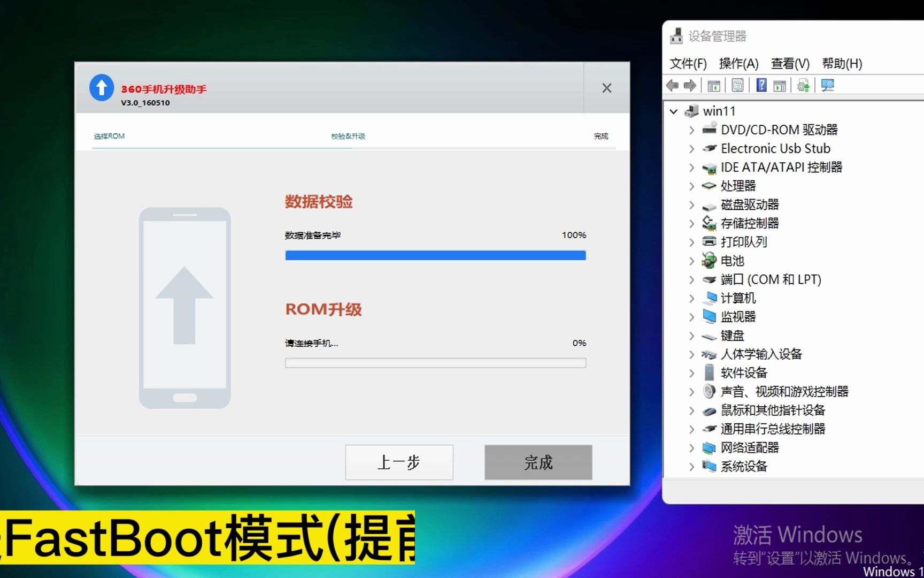Close the 360手机升级助手 window
Viewport: 924px width, 578px height.
(607, 88)
